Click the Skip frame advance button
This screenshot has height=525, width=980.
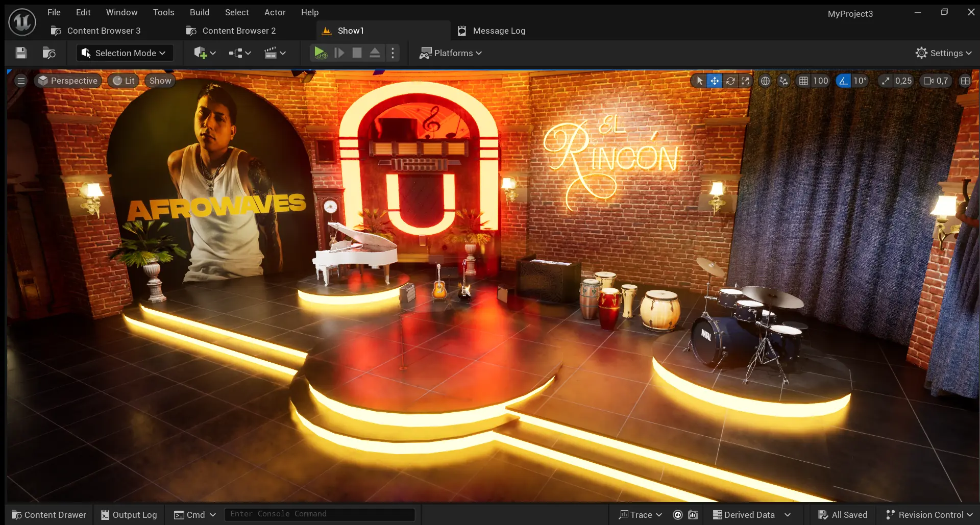click(x=339, y=53)
